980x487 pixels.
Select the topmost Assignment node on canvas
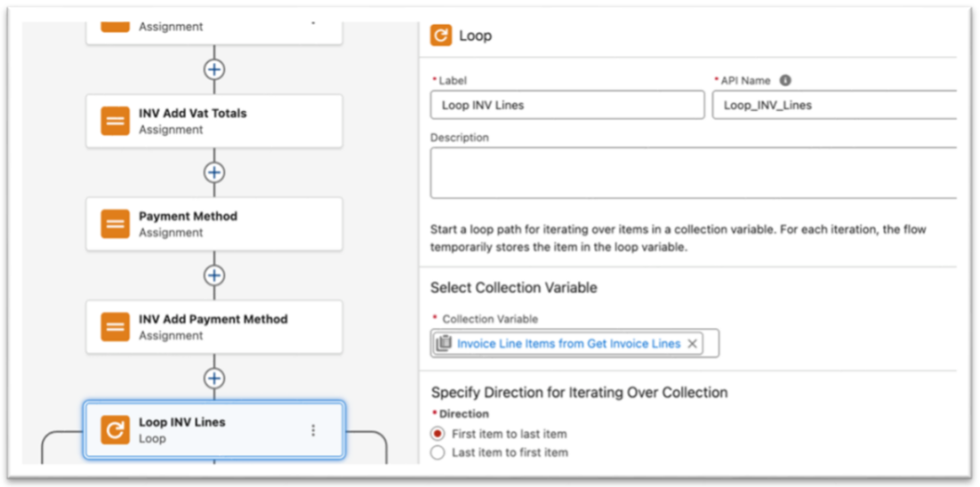pos(214,29)
